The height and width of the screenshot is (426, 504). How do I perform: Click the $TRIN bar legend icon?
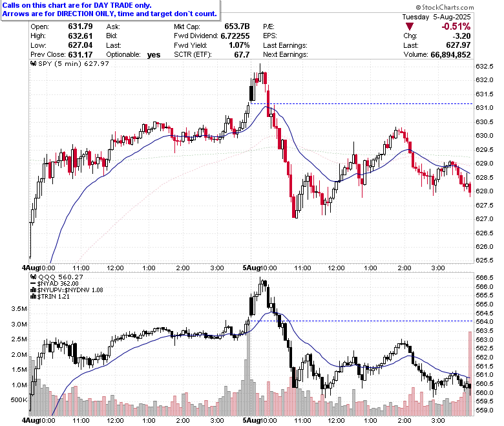[33, 297]
